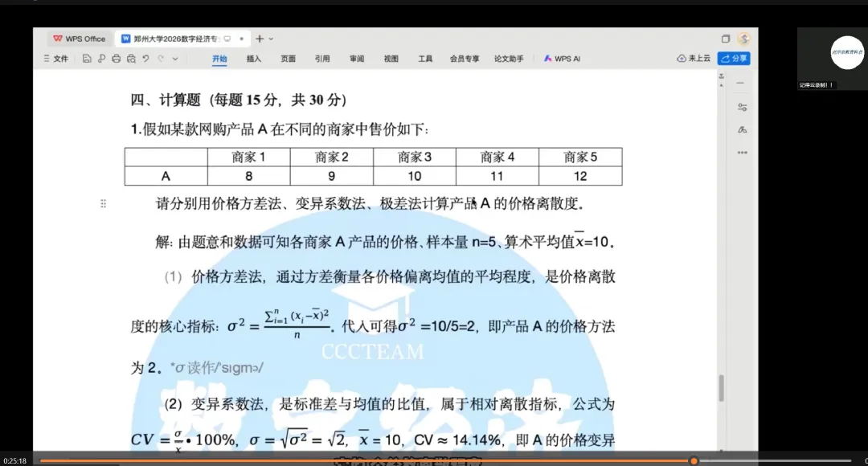Expand the new tab dropdown arrow
Image resolution: width=868 pixels, height=466 pixels.
272,39
